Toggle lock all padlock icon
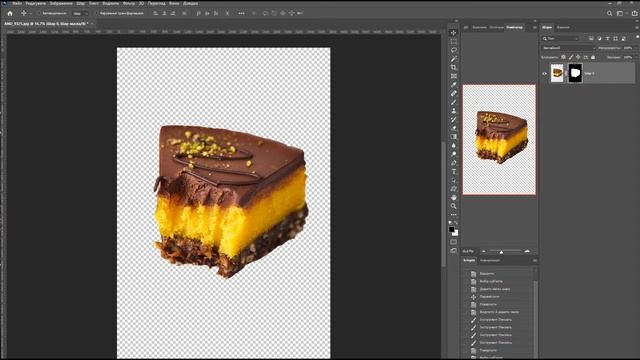 593,58
